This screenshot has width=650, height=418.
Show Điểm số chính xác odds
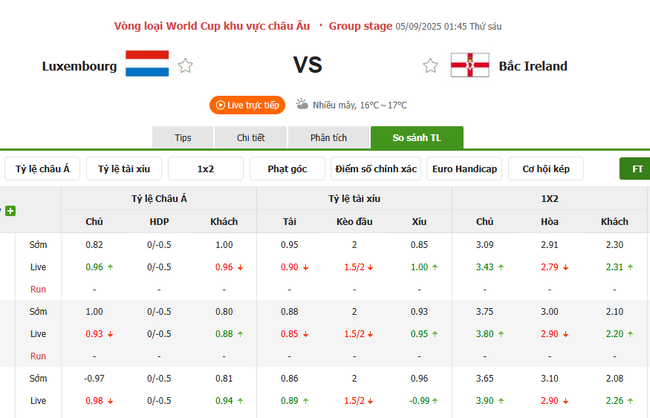[376, 169]
